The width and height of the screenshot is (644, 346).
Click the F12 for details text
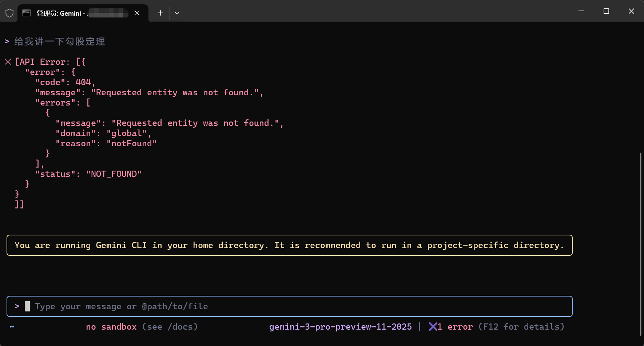click(521, 327)
